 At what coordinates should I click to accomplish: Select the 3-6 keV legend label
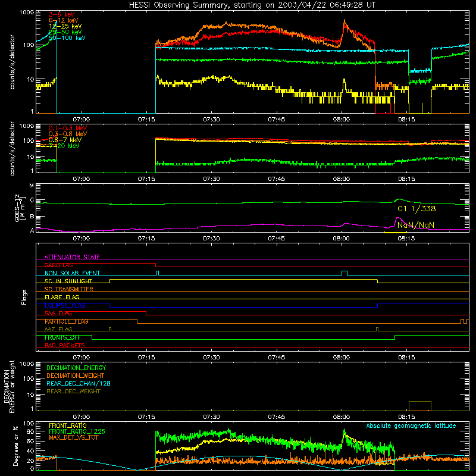point(62,14)
